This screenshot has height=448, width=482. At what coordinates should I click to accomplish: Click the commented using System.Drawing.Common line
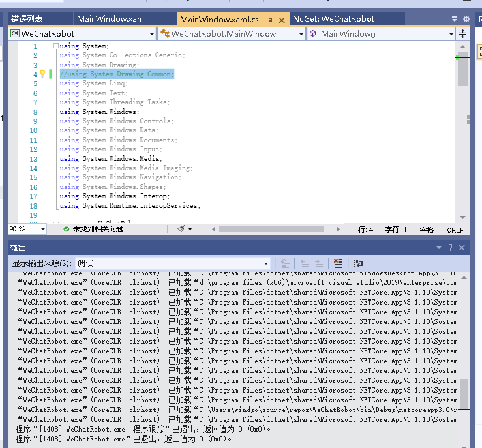coord(117,74)
